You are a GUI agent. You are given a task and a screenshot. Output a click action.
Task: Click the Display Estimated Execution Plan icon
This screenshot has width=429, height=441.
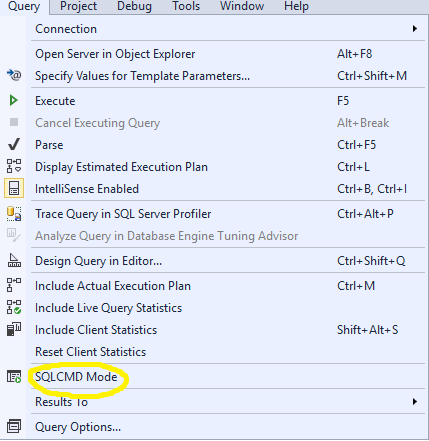tap(14, 166)
